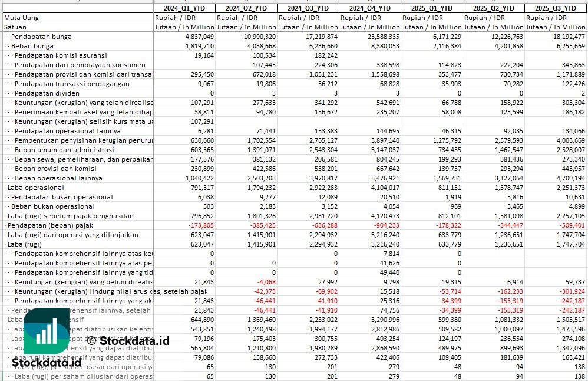The height and width of the screenshot is (381, 588).
Task: Select Pendapatan dari pembiayaan konsumen label
Action: (x=80, y=65)
